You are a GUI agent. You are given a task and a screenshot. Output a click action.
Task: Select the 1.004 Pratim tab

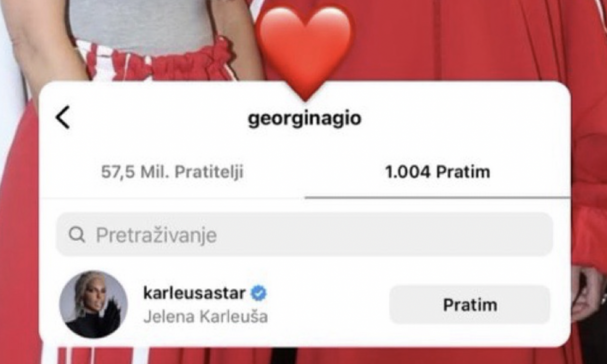pyautogui.click(x=437, y=172)
